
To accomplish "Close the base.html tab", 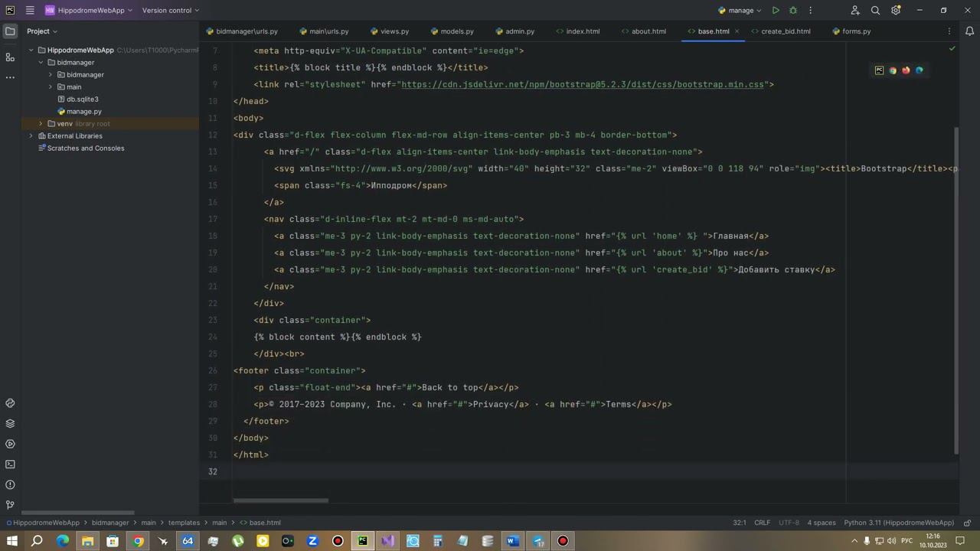I will pyautogui.click(x=737, y=31).
